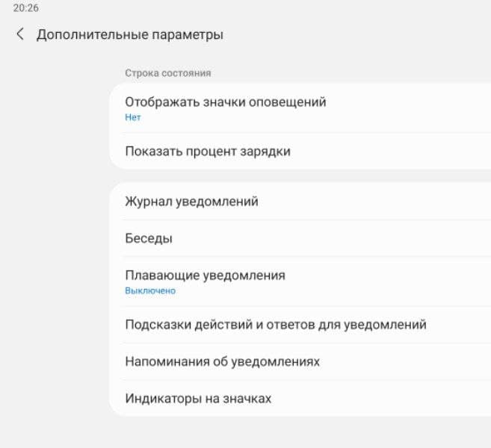Open 'Журнал уведомлений'

[191, 202]
